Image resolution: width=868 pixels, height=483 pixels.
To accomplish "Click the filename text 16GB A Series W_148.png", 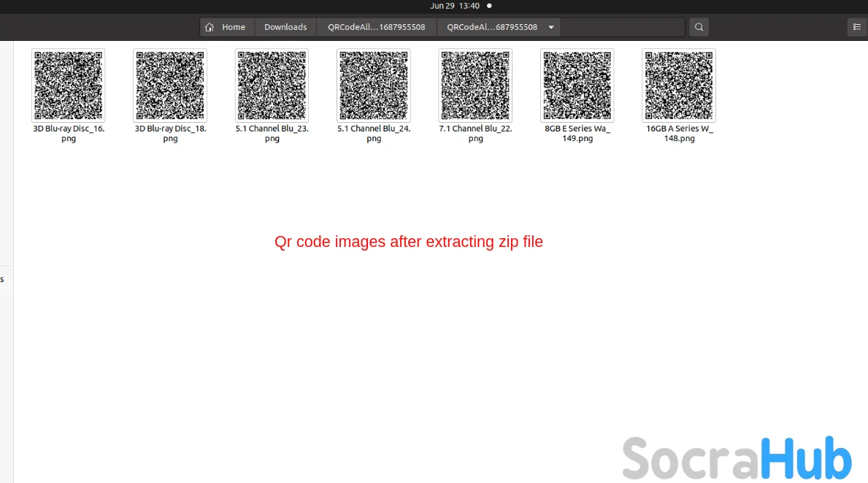I will (679, 133).
